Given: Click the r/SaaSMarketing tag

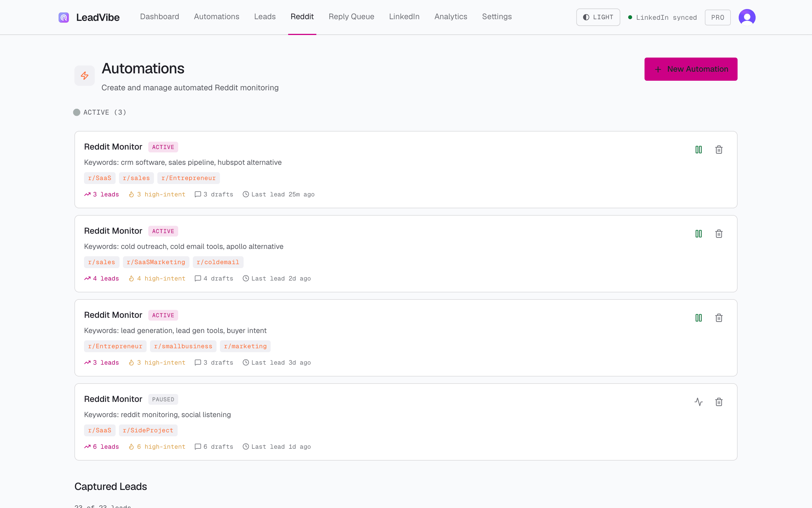Looking at the screenshot, I should click(156, 262).
